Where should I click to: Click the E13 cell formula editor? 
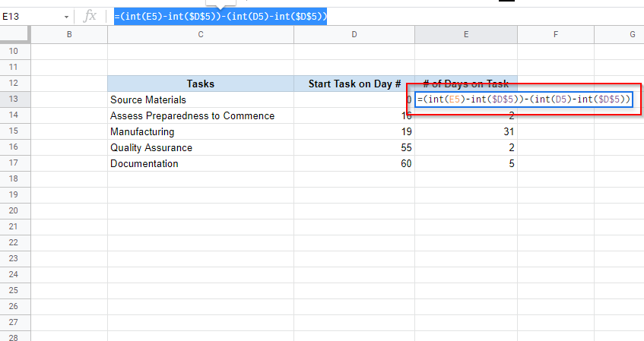pyautogui.click(x=524, y=99)
